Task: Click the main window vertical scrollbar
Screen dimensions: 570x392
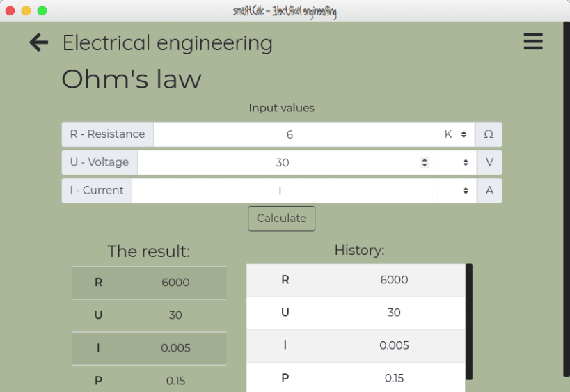Action: (567, 199)
